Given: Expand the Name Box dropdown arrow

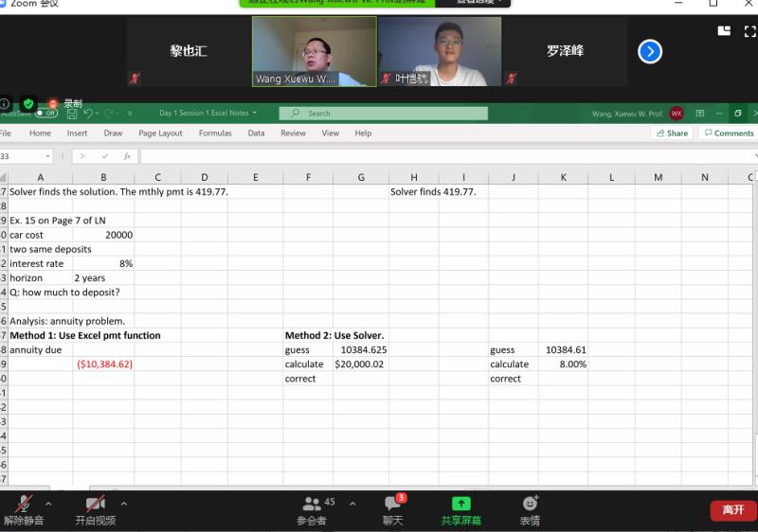Looking at the screenshot, I should 47,156.
